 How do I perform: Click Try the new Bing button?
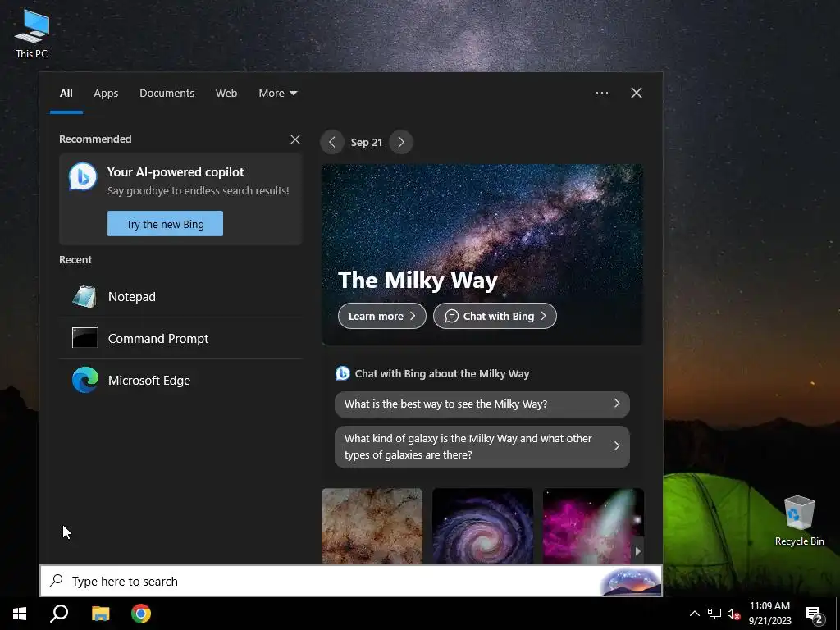click(x=165, y=223)
